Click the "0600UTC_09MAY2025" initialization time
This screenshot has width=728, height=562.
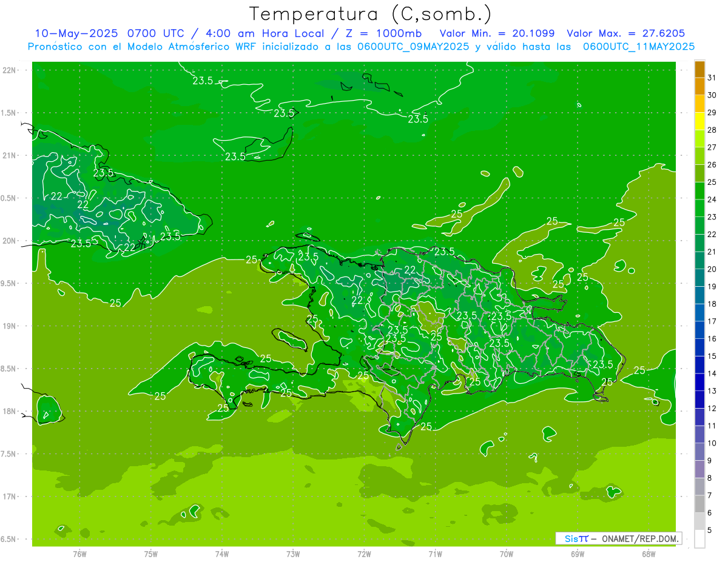[413, 47]
